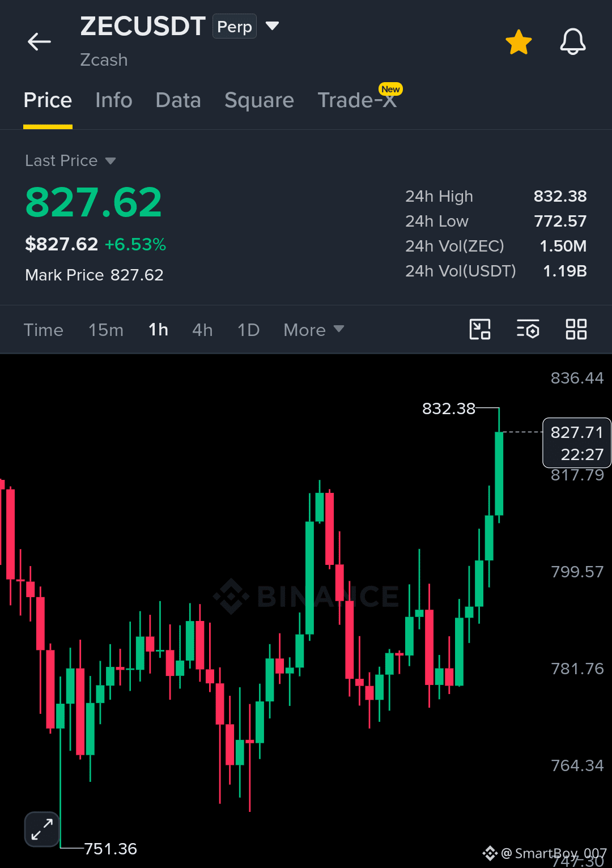This screenshot has height=868, width=612.
Task: Click the 799.57 price axis label
Action: [577, 572]
